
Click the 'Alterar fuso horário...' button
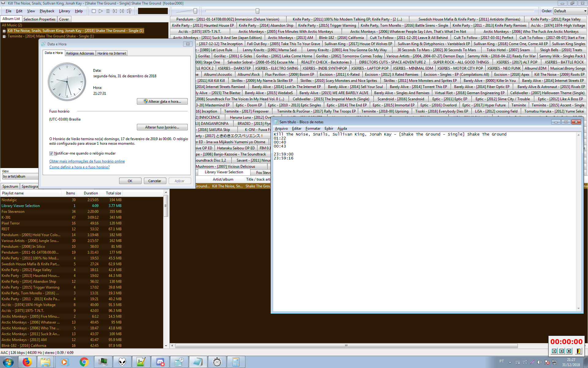click(x=162, y=127)
